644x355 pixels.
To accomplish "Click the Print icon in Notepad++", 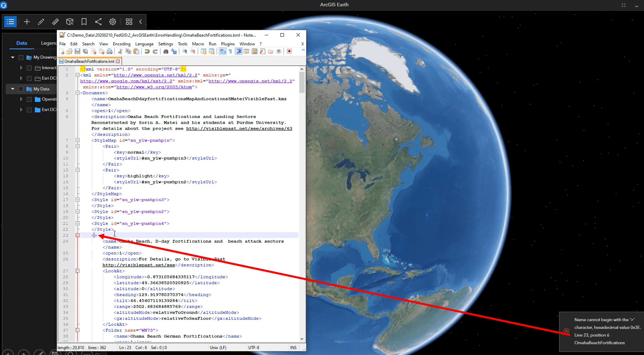I will click(110, 51).
